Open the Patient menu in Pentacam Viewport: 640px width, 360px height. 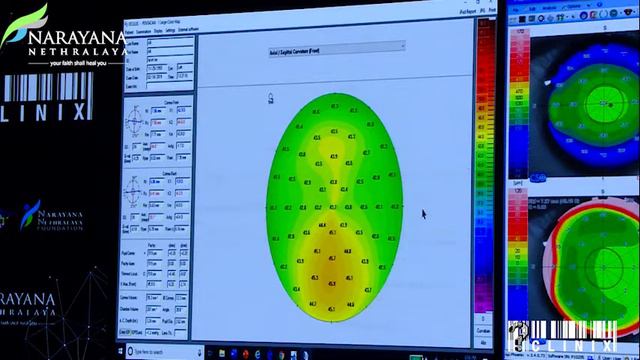coord(130,31)
